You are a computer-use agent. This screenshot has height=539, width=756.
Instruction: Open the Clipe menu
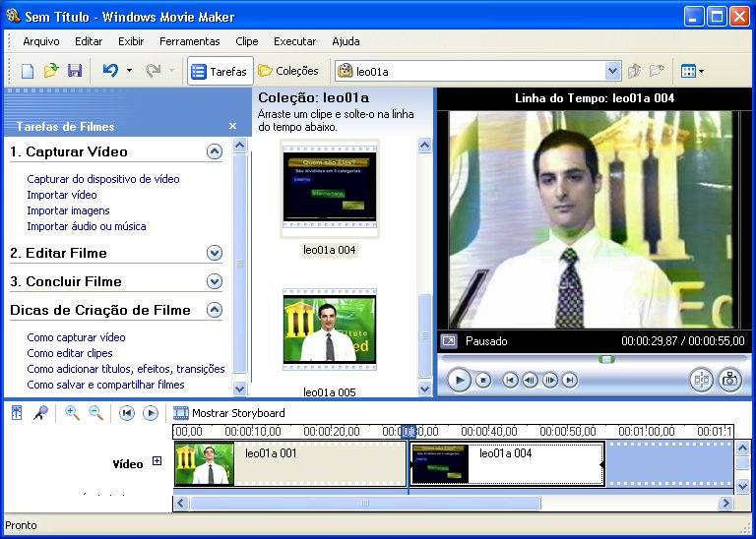(x=247, y=41)
